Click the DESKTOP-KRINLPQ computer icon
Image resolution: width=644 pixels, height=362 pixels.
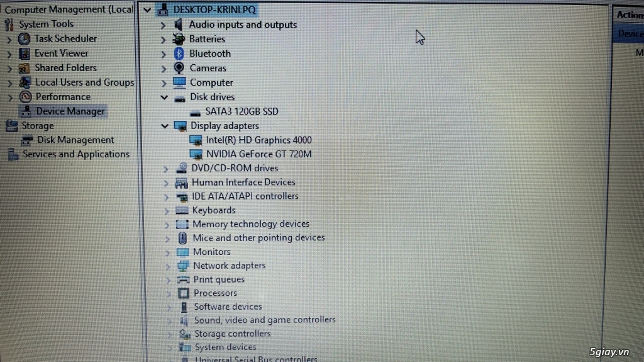163,9
